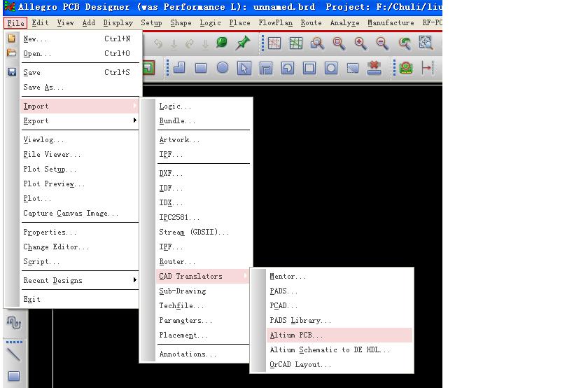Click the red dimension measure icon

(x=427, y=68)
